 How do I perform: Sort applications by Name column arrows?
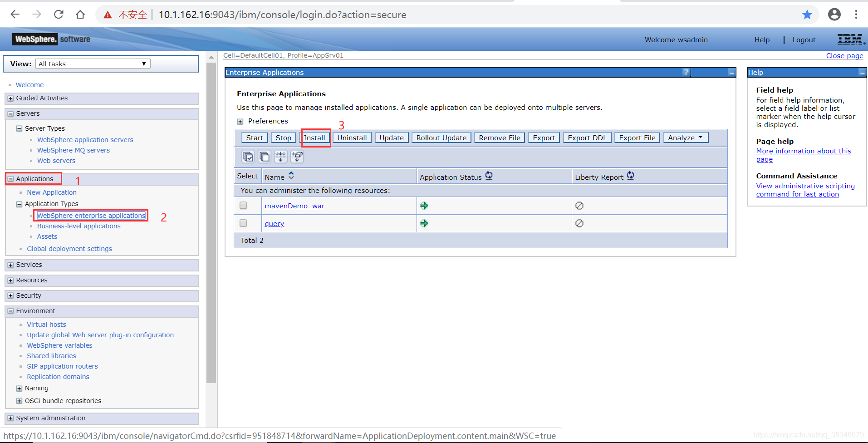pyautogui.click(x=291, y=176)
